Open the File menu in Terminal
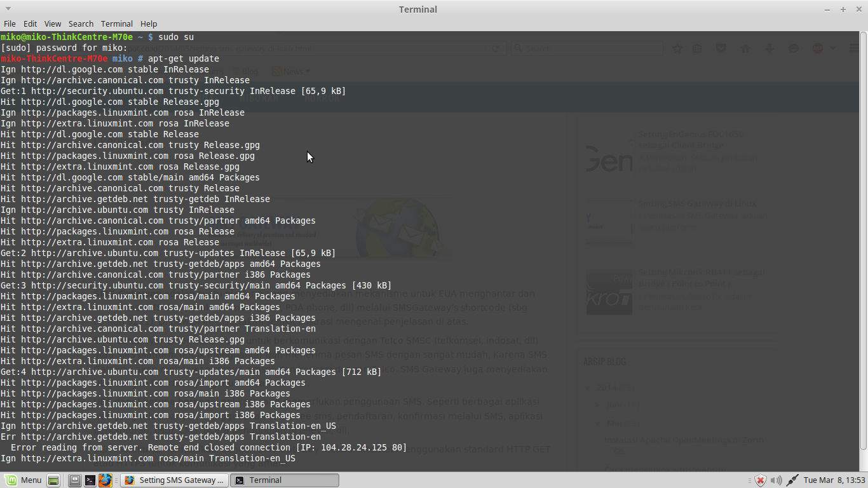This screenshot has width=868, height=488. pos(10,24)
